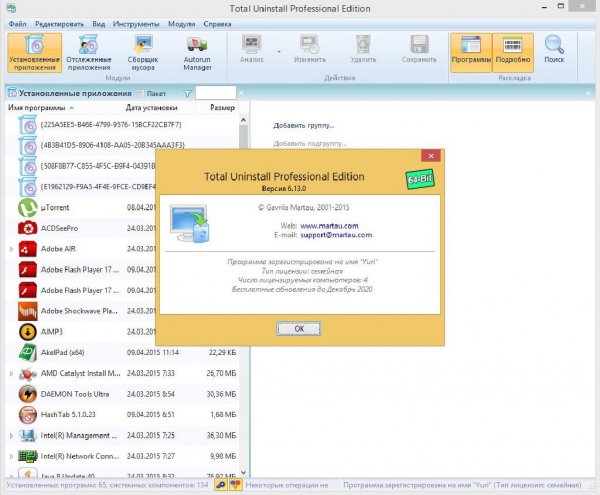Toggle the Программы layout pane
The width and height of the screenshot is (600, 495).
click(471, 52)
